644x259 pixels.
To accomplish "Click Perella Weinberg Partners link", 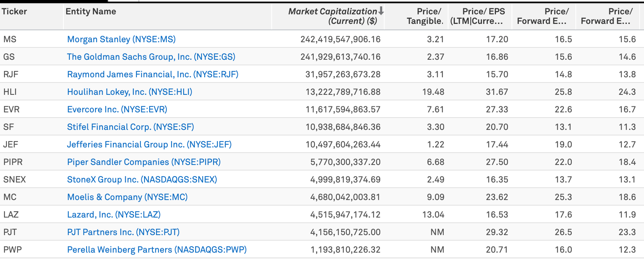I will pos(157,250).
